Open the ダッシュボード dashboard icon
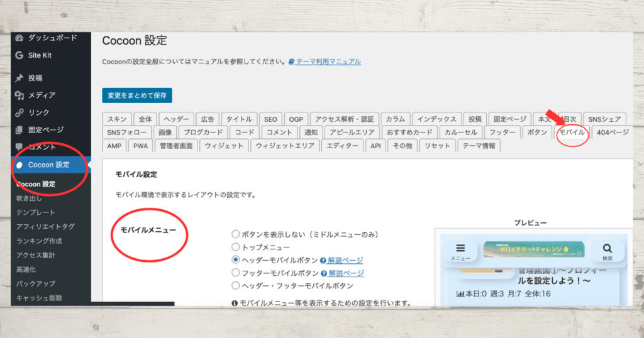The width and height of the screenshot is (644, 338). pyautogui.click(x=19, y=38)
